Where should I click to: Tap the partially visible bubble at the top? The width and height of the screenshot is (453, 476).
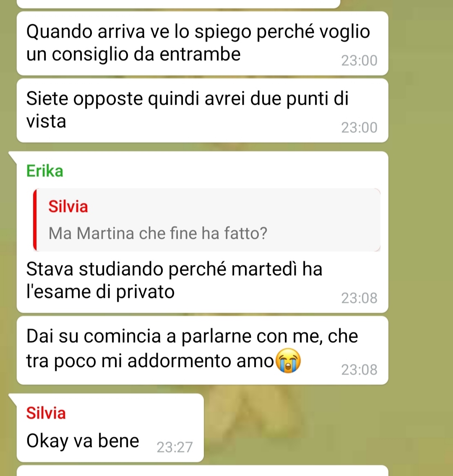tap(178, 4)
